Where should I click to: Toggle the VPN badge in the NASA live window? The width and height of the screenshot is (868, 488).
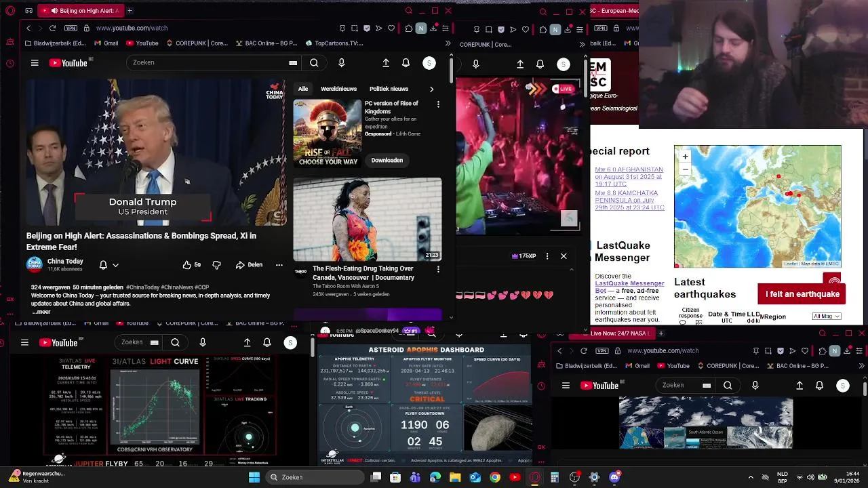click(602, 351)
